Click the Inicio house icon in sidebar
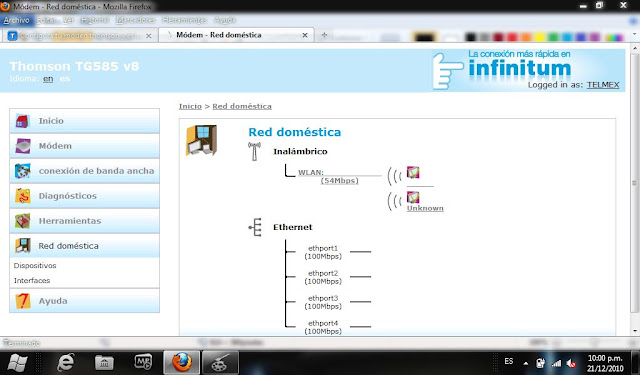Viewport: 640px width, 375px height. click(x=22, y=121)
